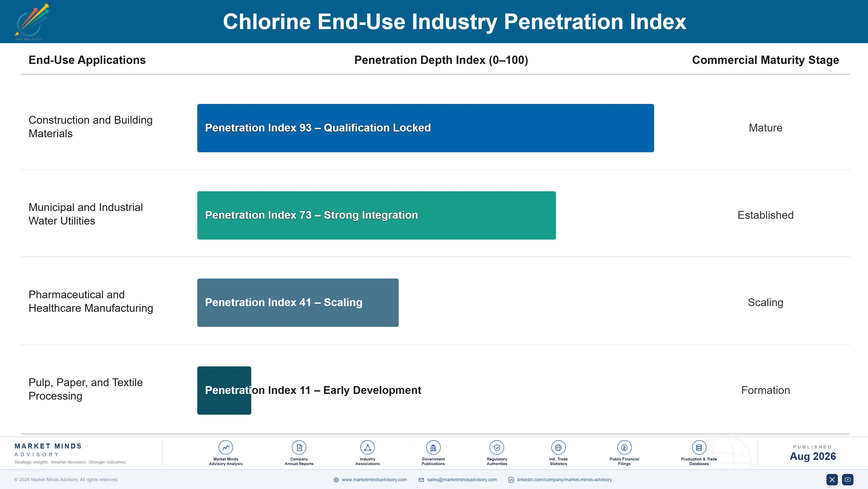This screenshot has height=489, width=868.
Task: Click the Intl. Trade Statistics globe icon
Action: click(558, 447)
